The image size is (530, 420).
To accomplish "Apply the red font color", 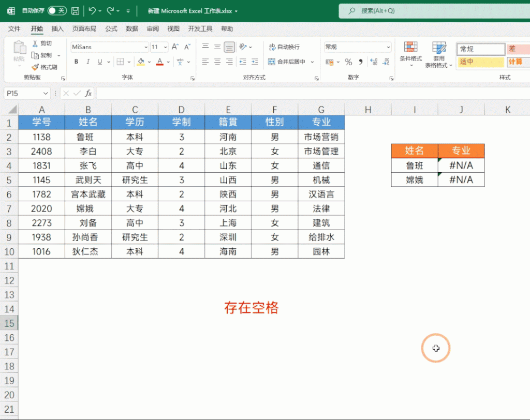I will (x=160, y=62).
